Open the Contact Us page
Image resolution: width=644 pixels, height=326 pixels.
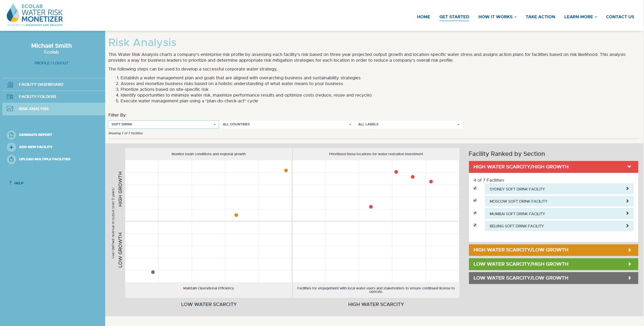620,17
